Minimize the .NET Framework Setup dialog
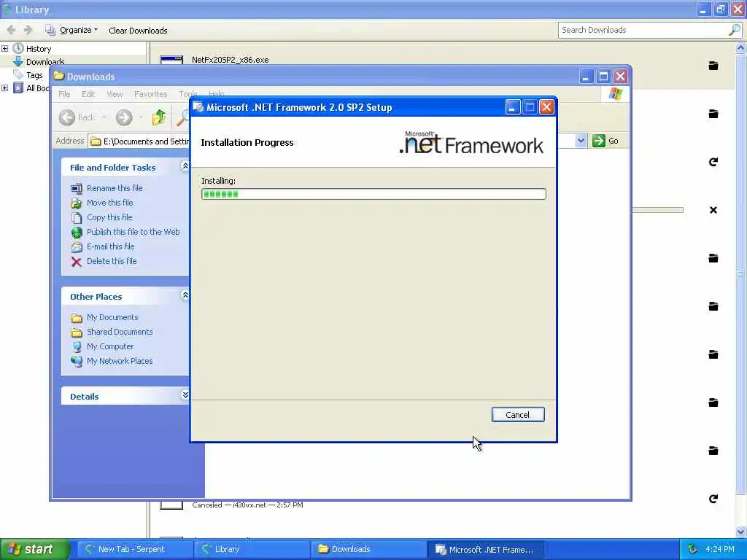The width and height of the screenshot is (747, 560). 513,107
